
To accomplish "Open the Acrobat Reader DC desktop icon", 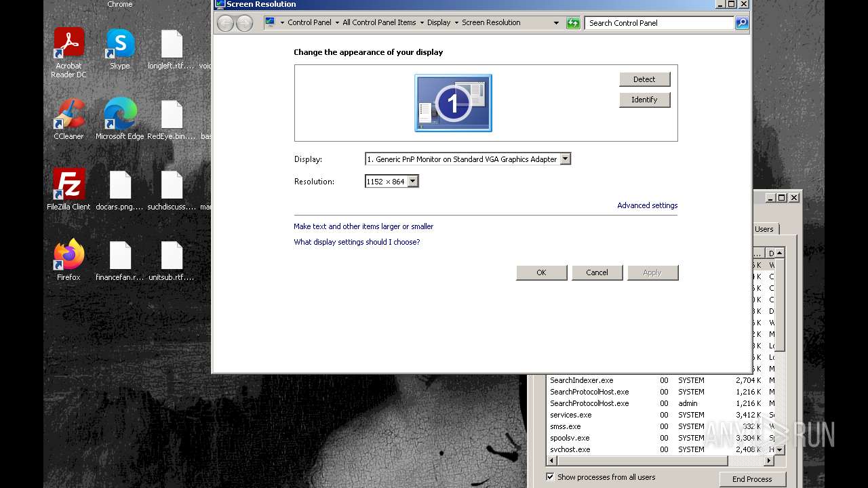I will (68, 53).
